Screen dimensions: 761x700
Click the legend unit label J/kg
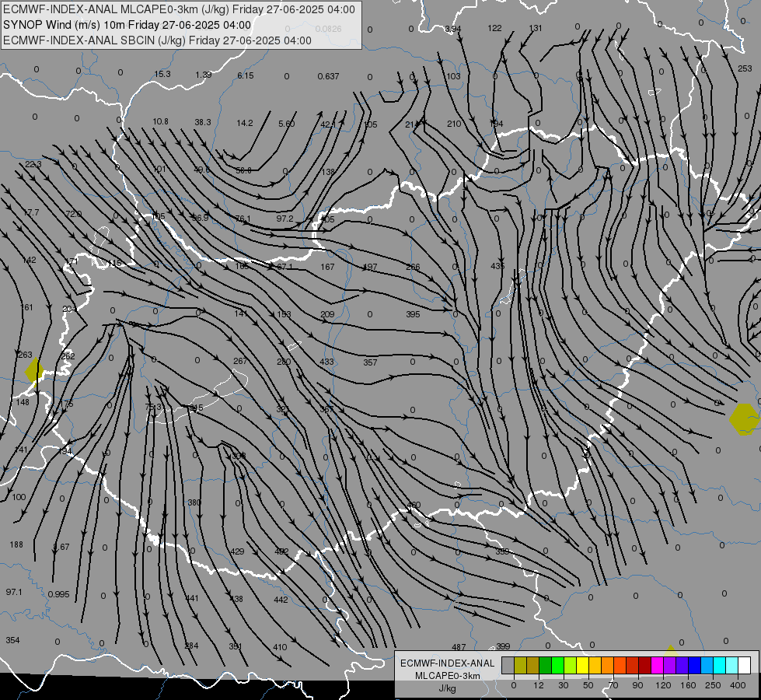[448, 688]
